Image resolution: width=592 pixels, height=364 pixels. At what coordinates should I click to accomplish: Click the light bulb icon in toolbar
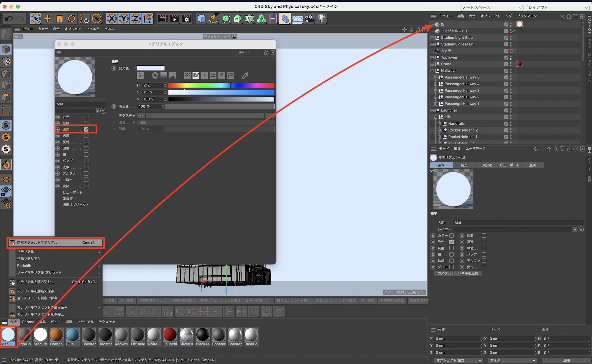click(321, 19)
